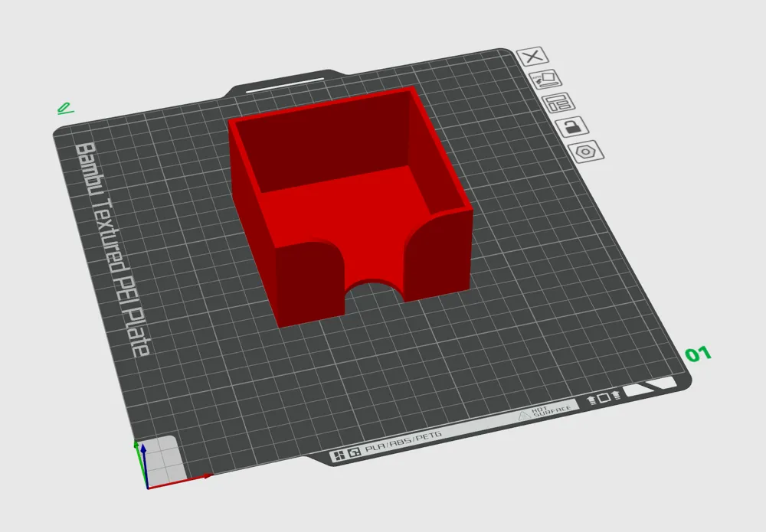This screenshot has height=532, width=766.
Task: Open plate settings via hexagon nut icon
Action: click(586, 152)
